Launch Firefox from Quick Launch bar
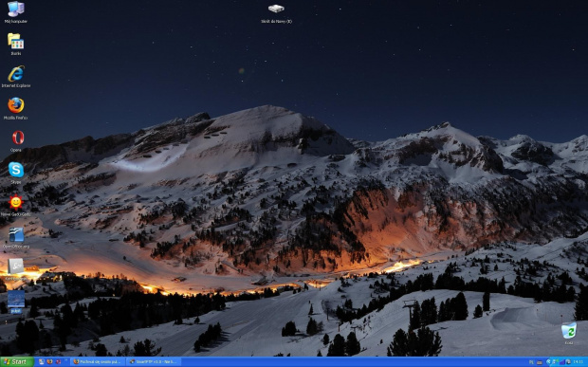 [x=49, y=361]
